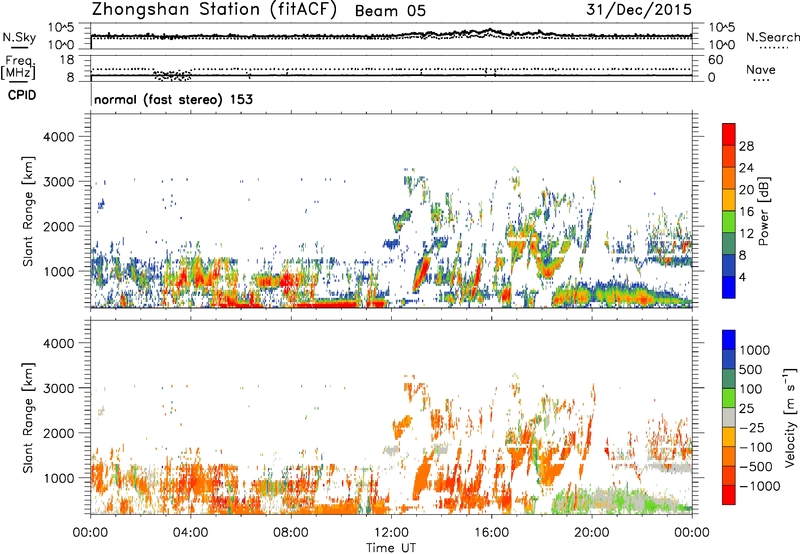This screenshot has height=554, width=800.
Task: Pick the gray -25 to 25 Velocity segment
Action: [729, 417]
